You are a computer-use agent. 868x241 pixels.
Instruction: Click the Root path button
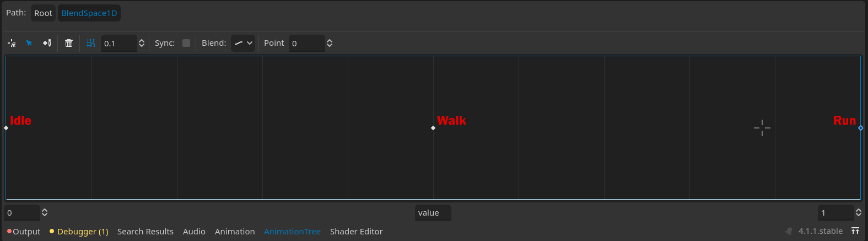pyautogui.click(x=43, y=13)
